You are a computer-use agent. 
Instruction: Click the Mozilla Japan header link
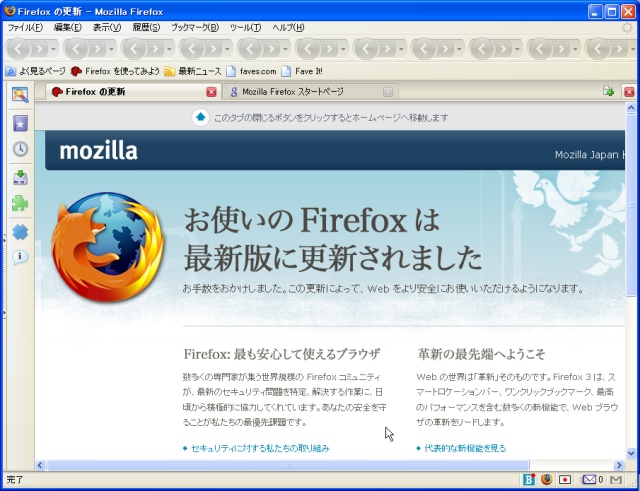589,155
